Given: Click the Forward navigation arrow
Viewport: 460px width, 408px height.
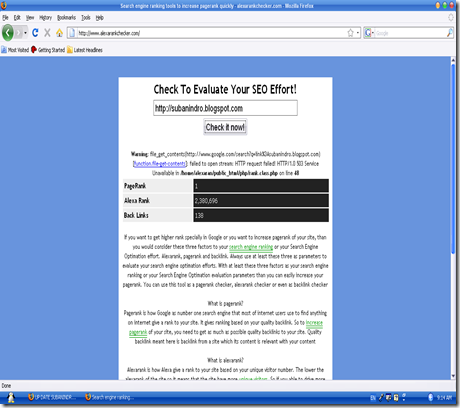Looking at the screenshot, I should pyautogui.click(x=18, y=33).
